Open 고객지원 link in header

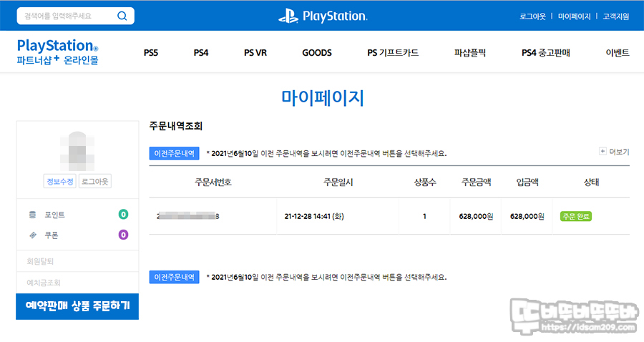pyautogui.click(x=615, y=16)
